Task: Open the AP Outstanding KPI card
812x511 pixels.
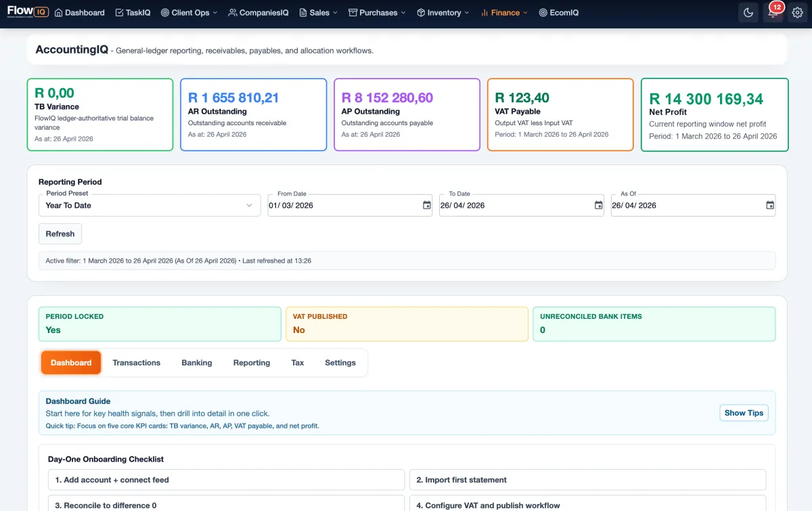Action: point(407,114)
